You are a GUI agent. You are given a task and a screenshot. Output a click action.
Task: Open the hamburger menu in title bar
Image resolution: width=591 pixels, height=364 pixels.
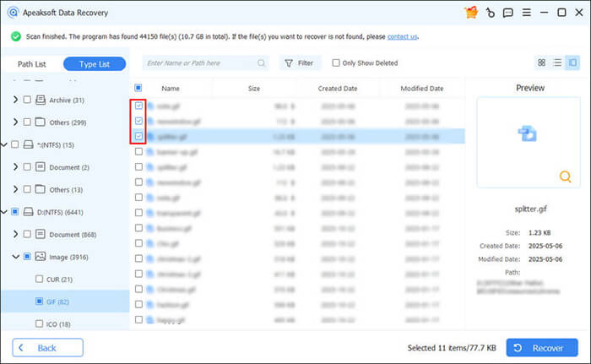coord(526,13)
